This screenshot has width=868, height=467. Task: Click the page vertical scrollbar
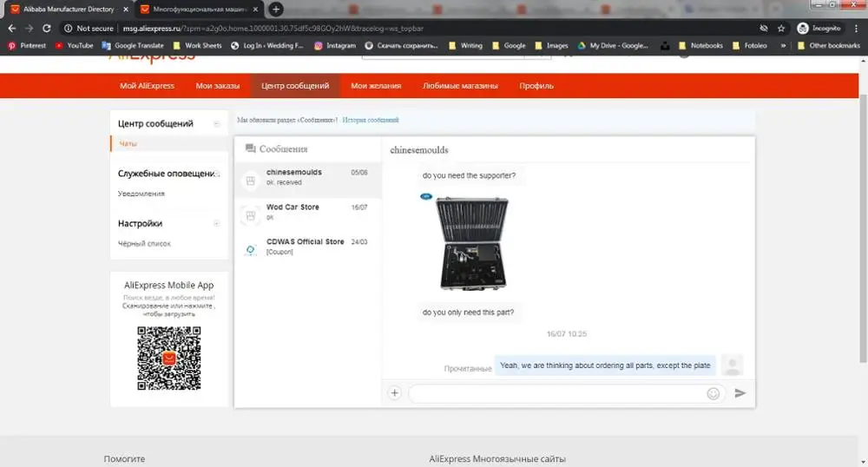tap(863, 227)
